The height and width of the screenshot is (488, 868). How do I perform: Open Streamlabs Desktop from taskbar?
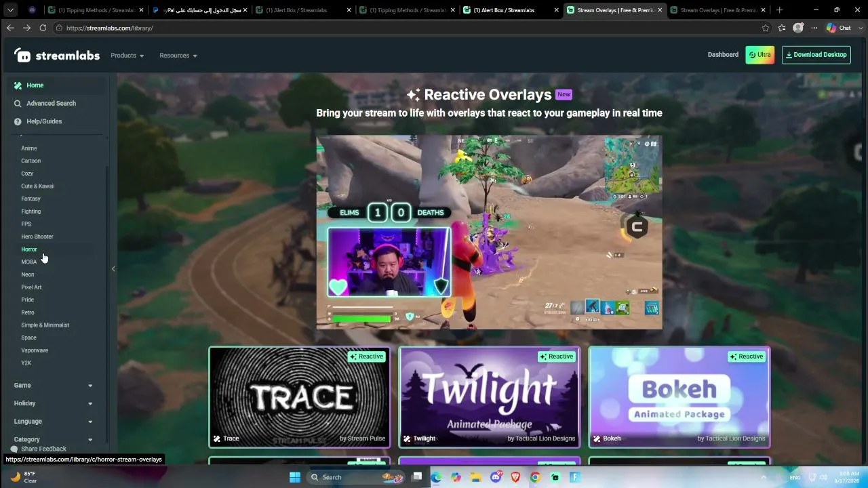point(555,477)
